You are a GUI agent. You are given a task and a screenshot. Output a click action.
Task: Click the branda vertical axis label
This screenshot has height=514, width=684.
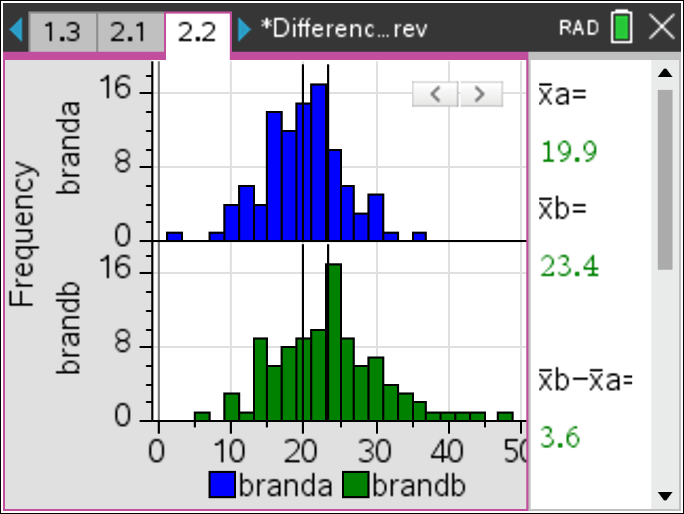[x=70, y=150]
